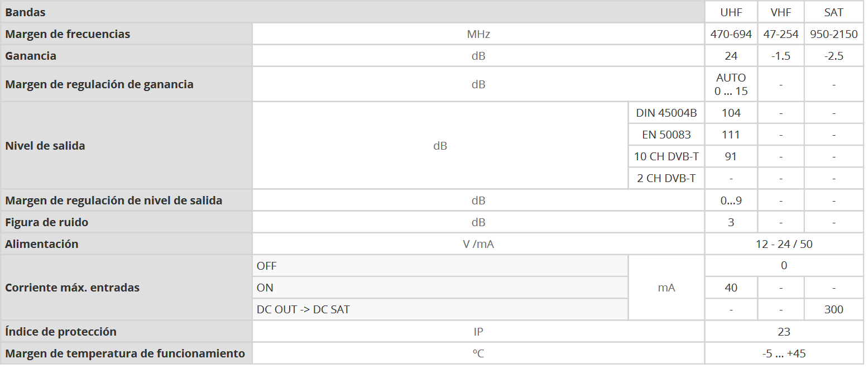Click the AUTO 0 ... 15 cell
This screenshot has height=368, width=868.
tap(731, 84)
